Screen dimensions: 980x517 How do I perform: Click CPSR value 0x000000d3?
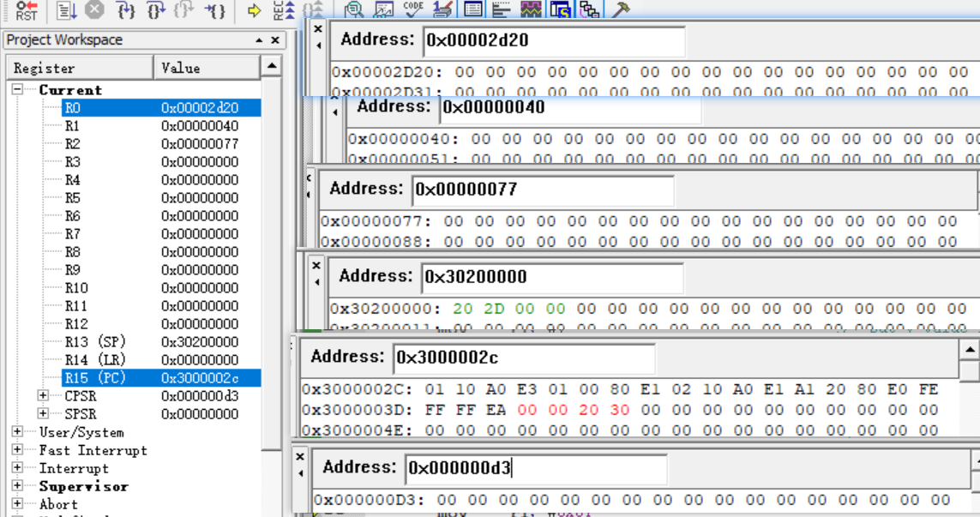tap(200, 396)
